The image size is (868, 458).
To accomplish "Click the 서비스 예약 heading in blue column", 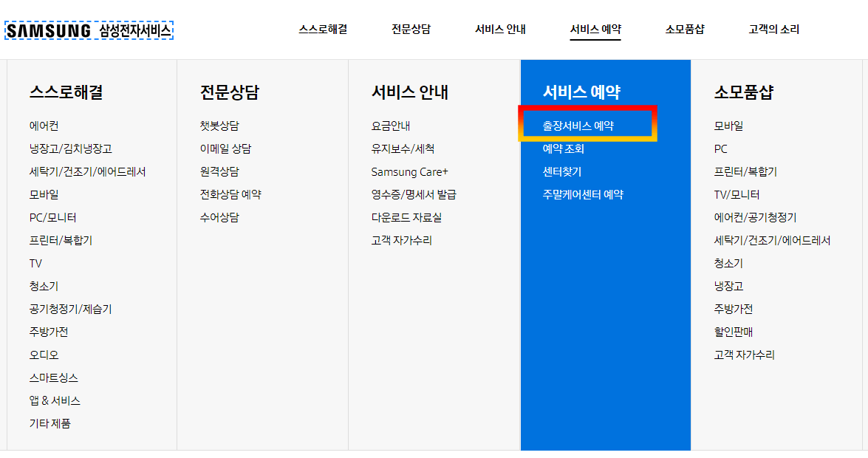I will 581,92.
